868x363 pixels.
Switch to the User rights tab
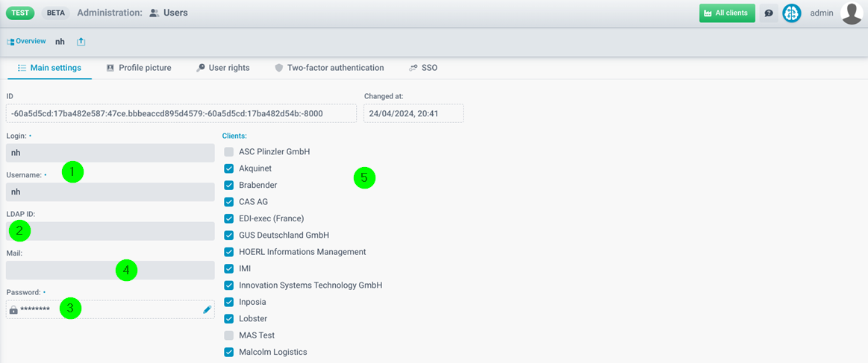[222, 68]
